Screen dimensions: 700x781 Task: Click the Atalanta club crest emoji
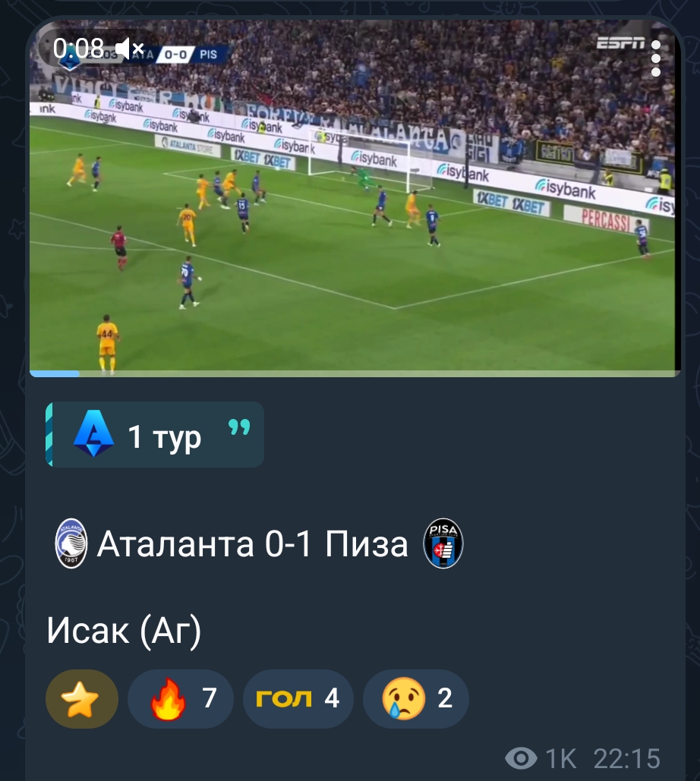point(71,543)
